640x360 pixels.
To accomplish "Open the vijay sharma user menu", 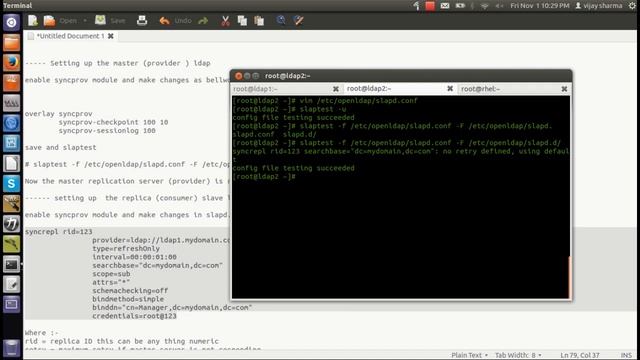I will 599,6.
